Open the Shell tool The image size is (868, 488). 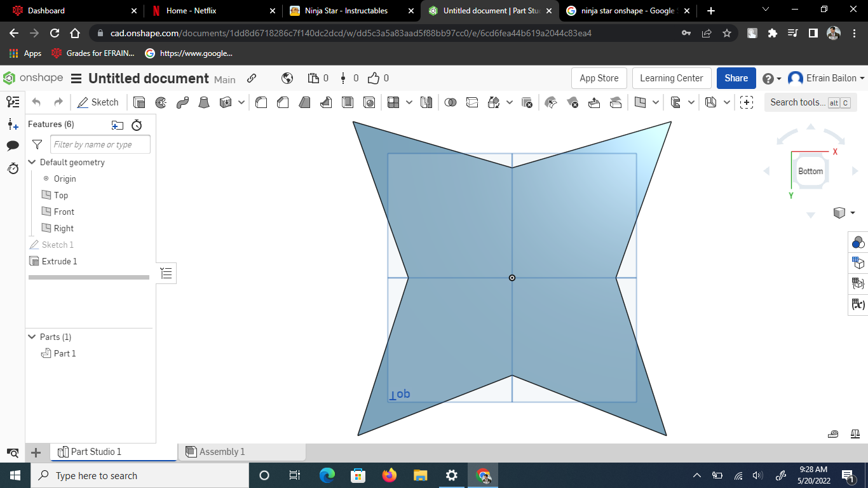pyautogui.click(x=346, y=102)
